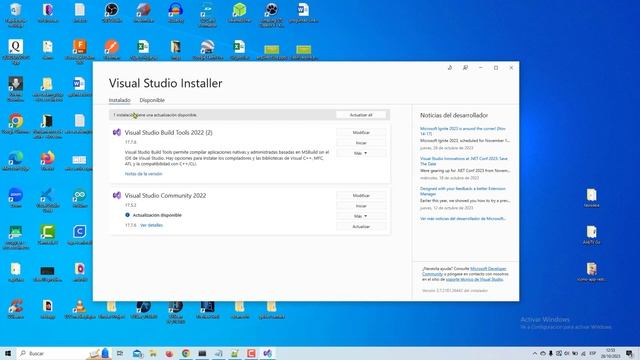Click Iniciar for Visual Studio Community 2022
640x360 pixels.
pyautogui.click(x=361, y=206)
